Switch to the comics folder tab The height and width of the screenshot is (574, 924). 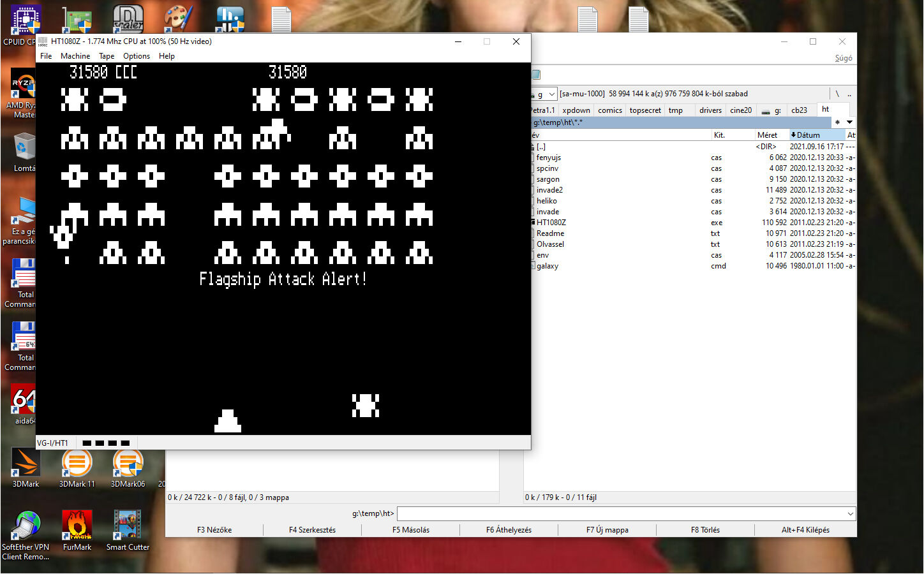(x=610, y=110)
